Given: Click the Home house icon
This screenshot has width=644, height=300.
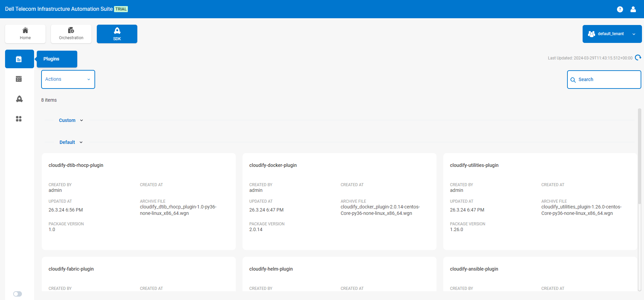Looking at the screenshot, I should pyautogui.click(x=25, y=30).
